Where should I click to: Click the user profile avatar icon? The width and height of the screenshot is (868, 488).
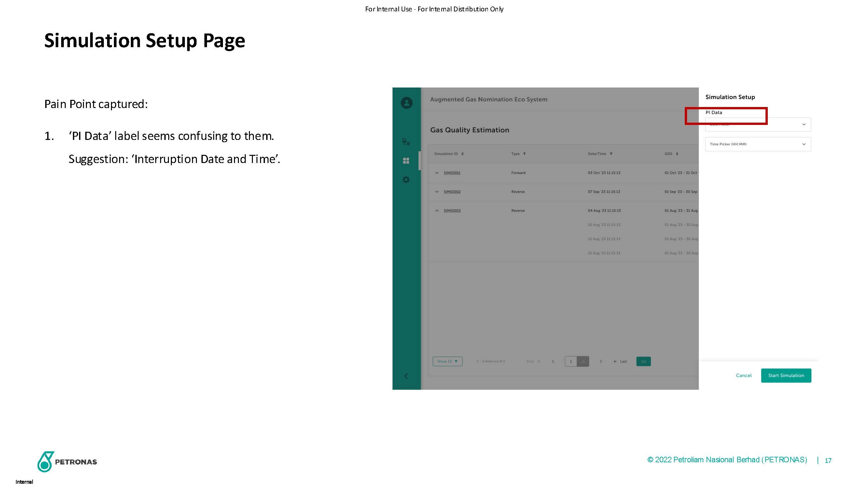tap(406, 103)
